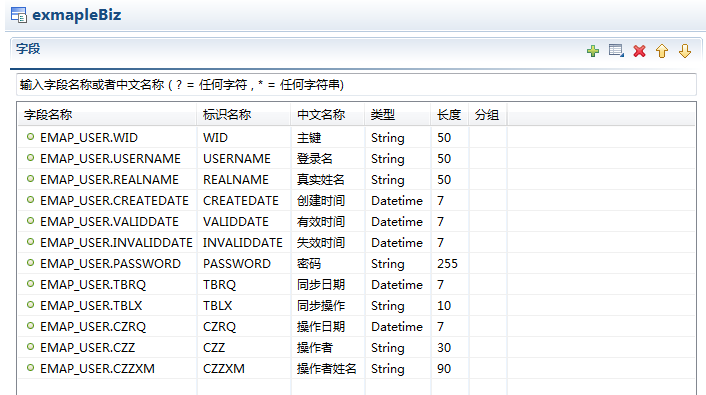The image size is (706, 395).
Task: Click the circle icon beside EMAP_USER.PASSWORD
Action: (30, 263)
